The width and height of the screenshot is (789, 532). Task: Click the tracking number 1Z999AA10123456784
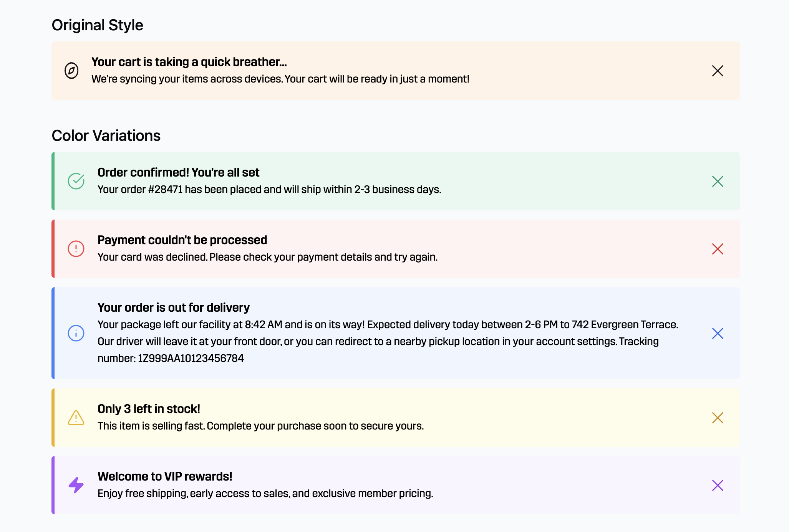[191, 358]
